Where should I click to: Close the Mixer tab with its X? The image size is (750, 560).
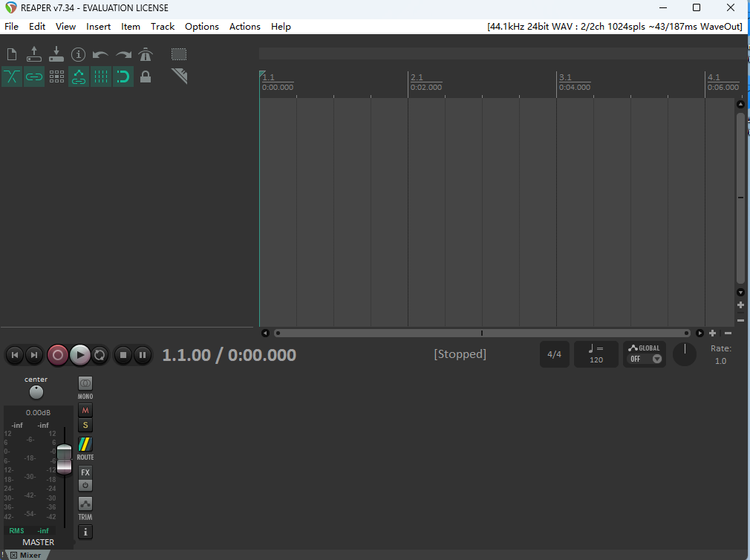click(x=14, y=556)
